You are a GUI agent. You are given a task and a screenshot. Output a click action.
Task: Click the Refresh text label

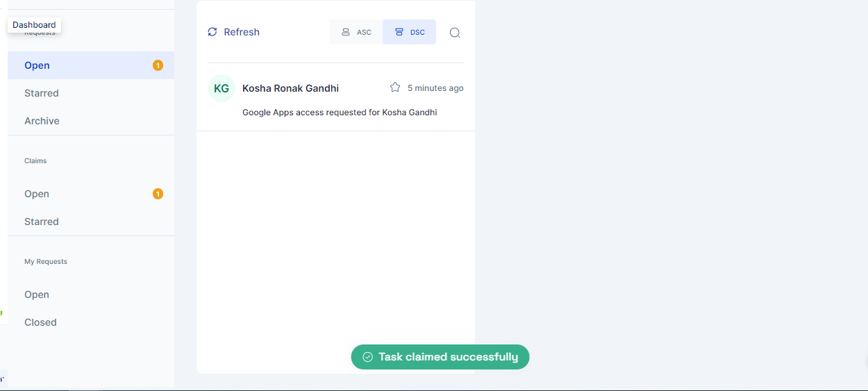(x=242, y=32)
